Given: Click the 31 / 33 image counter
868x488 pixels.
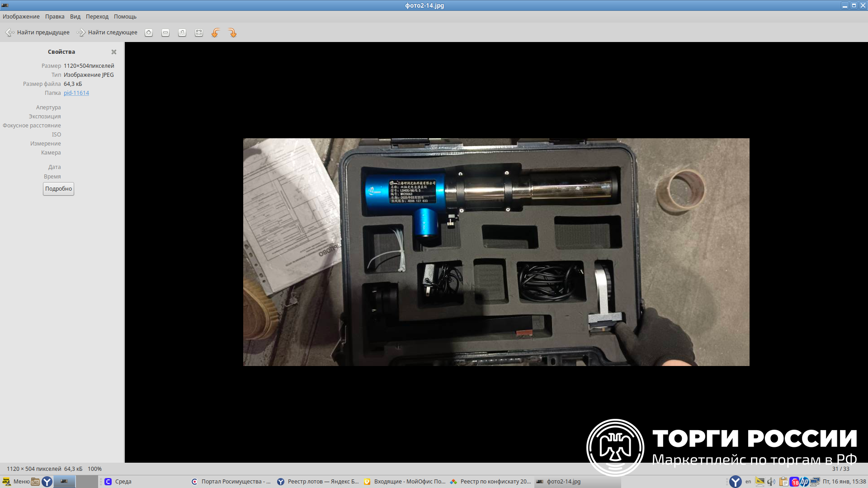Looking at the screenshot, I should [841, 469].
